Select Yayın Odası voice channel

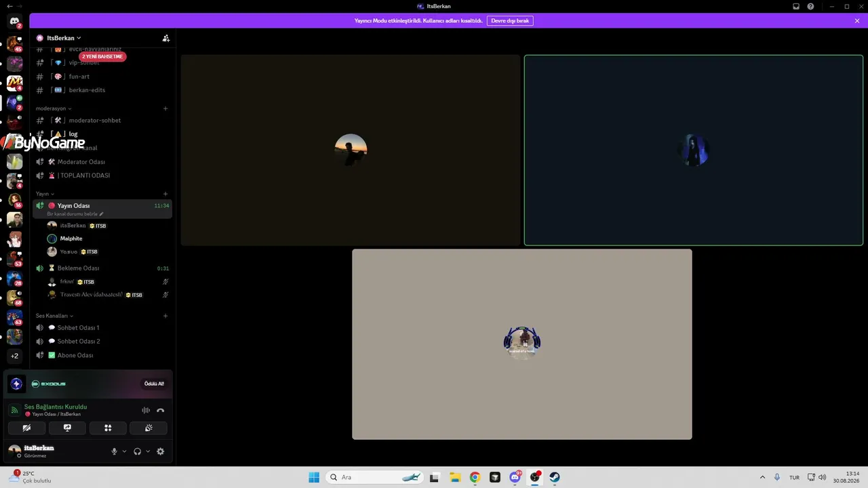pyautogui.click(x=102, y=209)
